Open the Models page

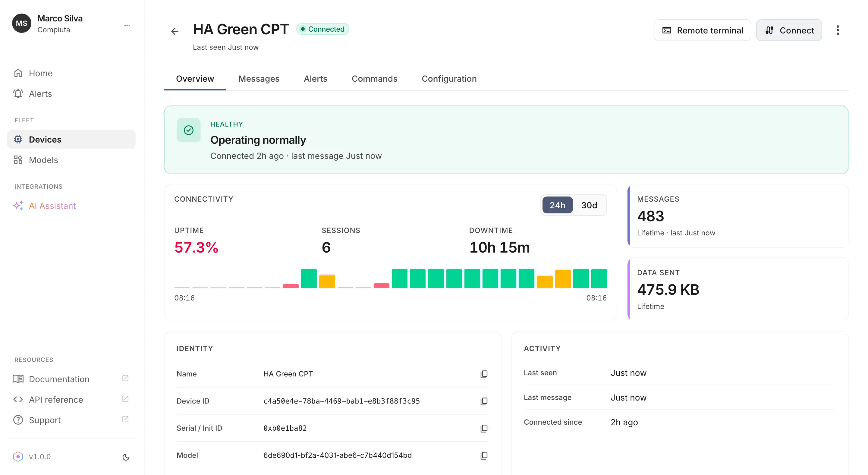point(71,160)
